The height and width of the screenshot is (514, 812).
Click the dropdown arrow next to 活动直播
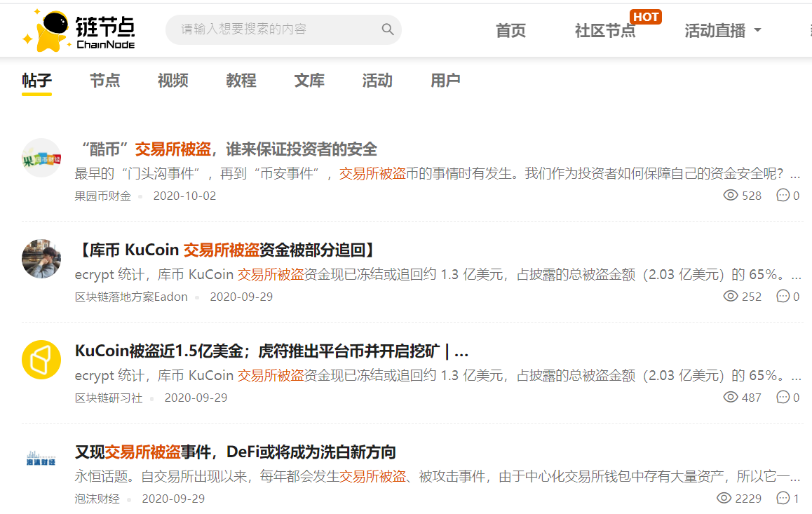758,32
